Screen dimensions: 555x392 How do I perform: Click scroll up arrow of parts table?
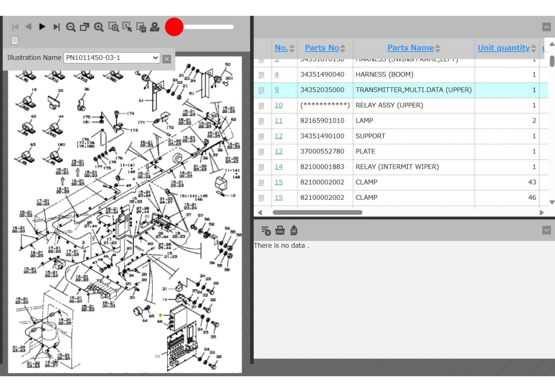point(552,44)
